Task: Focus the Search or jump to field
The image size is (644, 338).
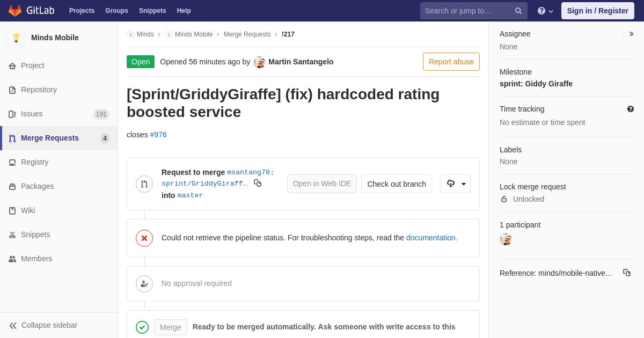Action: coord(474,11)
